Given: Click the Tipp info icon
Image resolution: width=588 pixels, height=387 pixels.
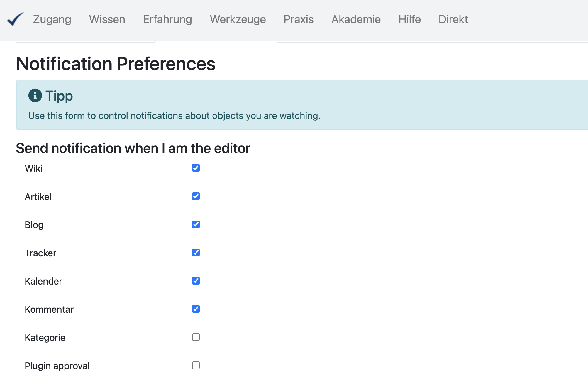Looking at the screenshot, I should pyautogui.click(x=35, y=95).
